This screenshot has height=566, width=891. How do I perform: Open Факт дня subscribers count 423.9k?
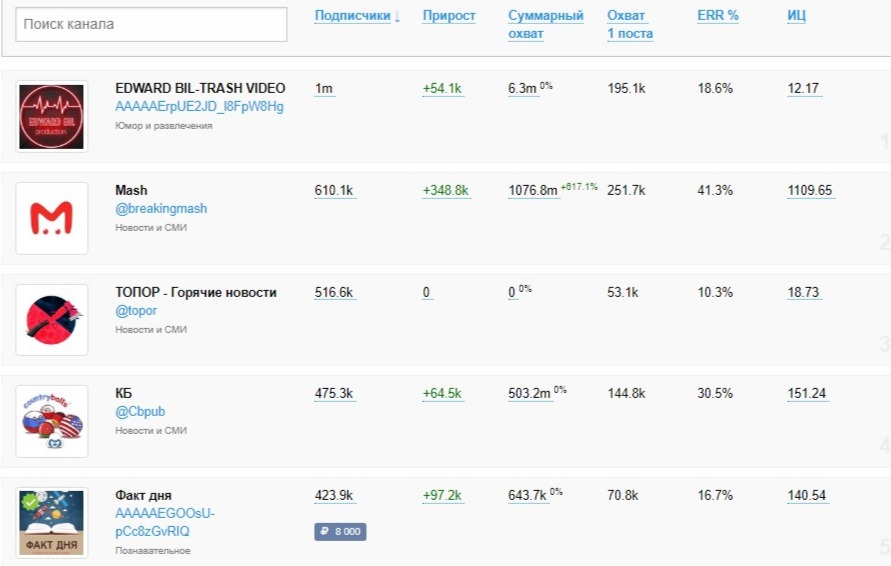334,495
